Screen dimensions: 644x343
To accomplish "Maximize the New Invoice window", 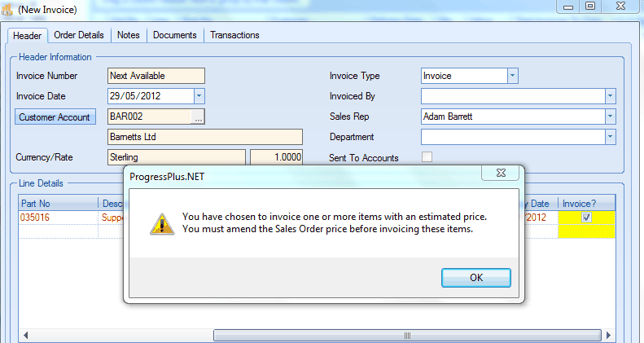I will pos(590,7).
